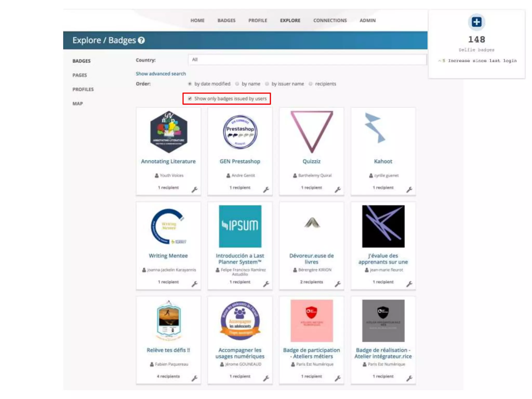Image resolution: width=532 pixels, height=399 pixels.
Task: Toggle Show only badges issued by users
Action: coord(190,99)
